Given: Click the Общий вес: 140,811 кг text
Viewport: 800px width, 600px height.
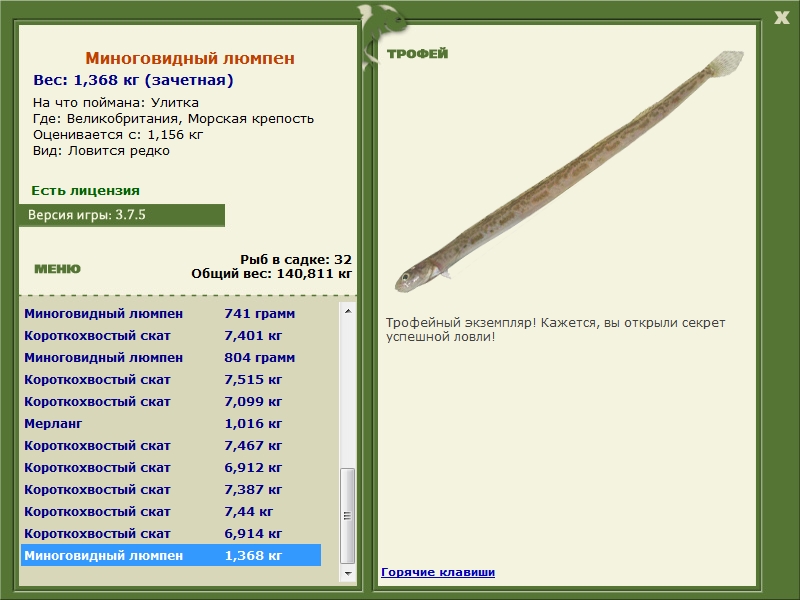Looking at the screenshot, I should pos(271,274).
